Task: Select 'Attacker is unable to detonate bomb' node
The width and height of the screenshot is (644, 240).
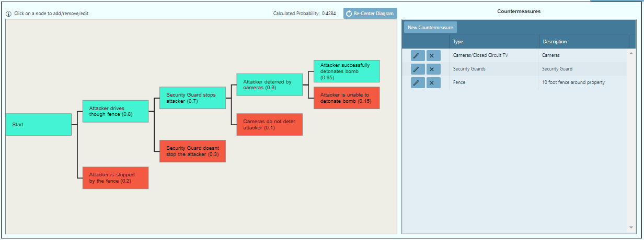Action: tap(347, 98)
